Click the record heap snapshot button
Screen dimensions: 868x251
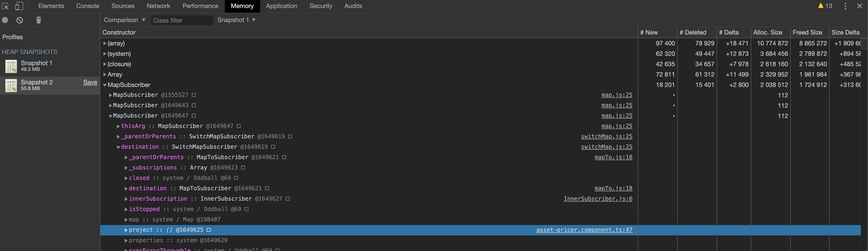point(5,20)
